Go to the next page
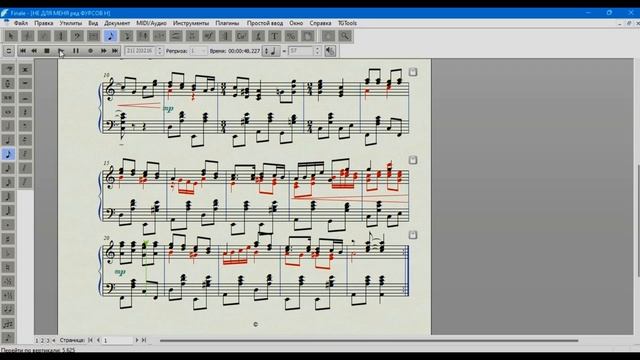This screenshot has height=360, width=640. (x=137, y=340)
